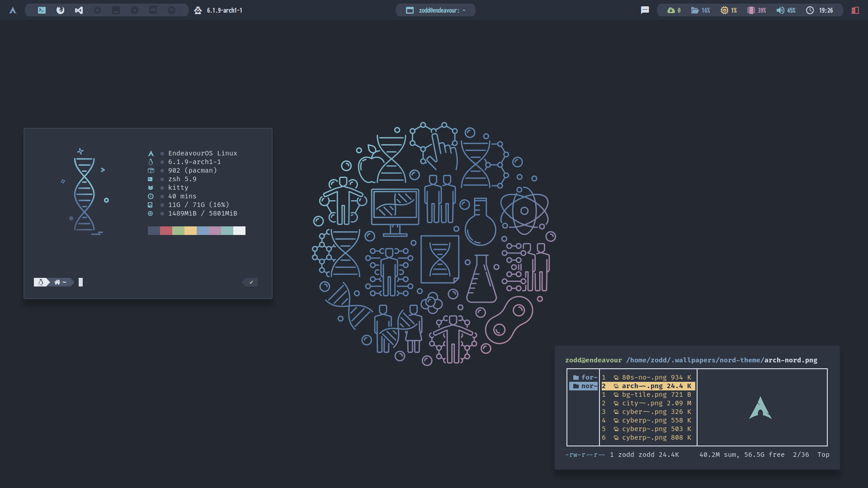Click the red color palette swatch
Screen dimensions: 868x488
(166, 231)
